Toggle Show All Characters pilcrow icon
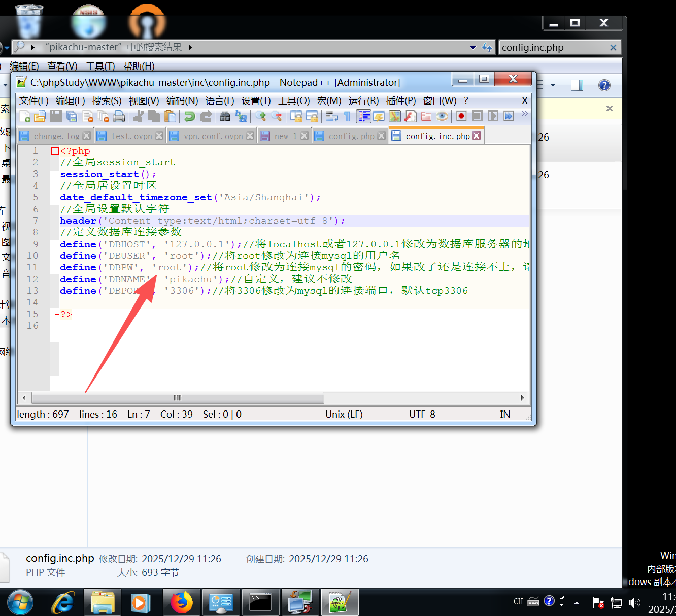The image size is (676, 616). (x=348, y=116)
